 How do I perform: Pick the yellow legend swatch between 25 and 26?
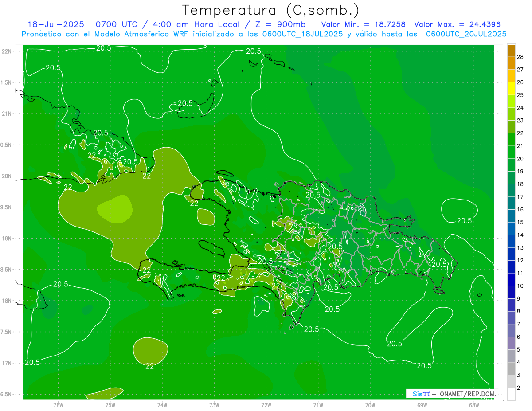[x=511, y=88]
